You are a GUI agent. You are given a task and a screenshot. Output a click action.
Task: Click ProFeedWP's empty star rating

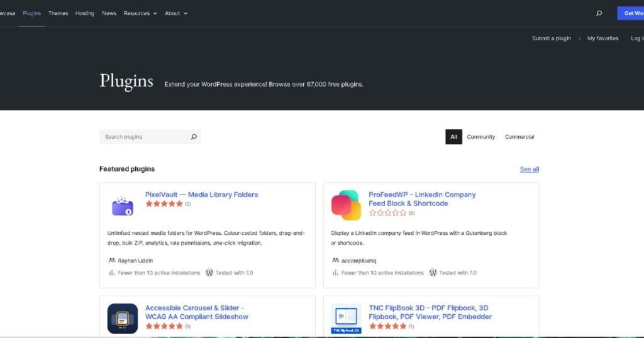click(x=387, y=213)
